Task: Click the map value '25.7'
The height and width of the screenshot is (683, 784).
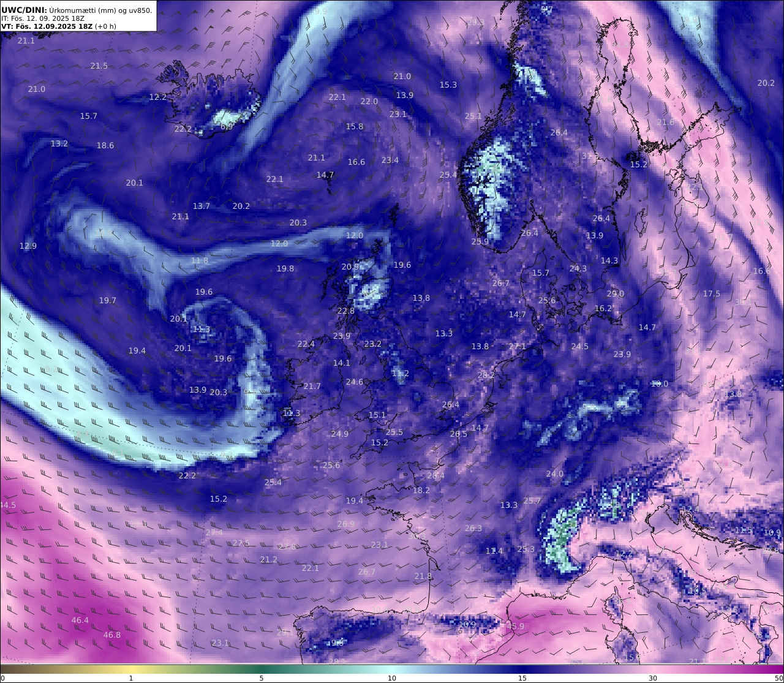Action: tap(532, 500)
